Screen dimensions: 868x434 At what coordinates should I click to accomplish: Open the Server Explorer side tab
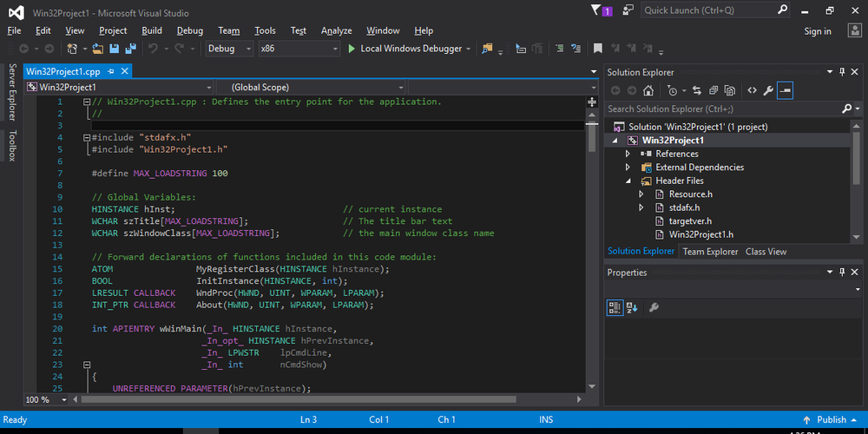point(11,92)
